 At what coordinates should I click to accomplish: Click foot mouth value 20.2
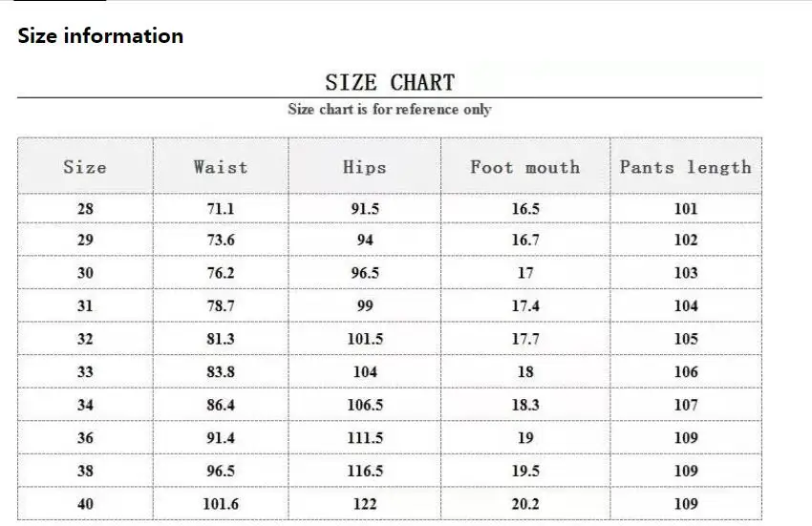(525, 504)
